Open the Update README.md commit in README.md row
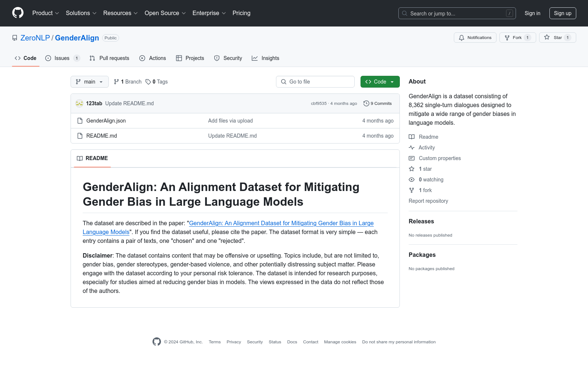 point(232,136)
